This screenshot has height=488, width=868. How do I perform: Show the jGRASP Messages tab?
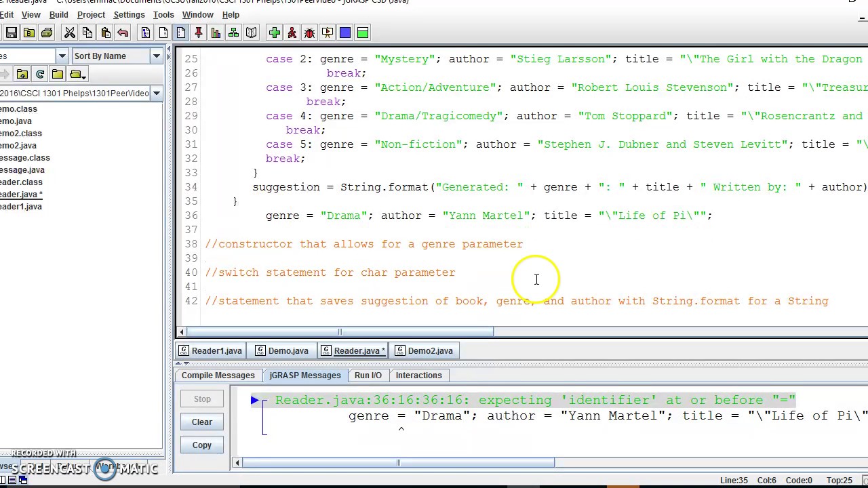[x=305, y=375]
